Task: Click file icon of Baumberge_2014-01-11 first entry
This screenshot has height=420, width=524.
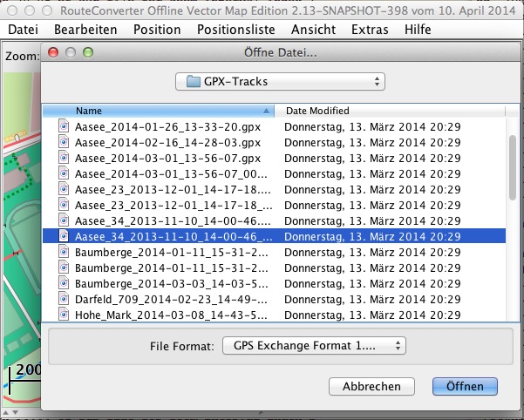Action: (63, 252)
